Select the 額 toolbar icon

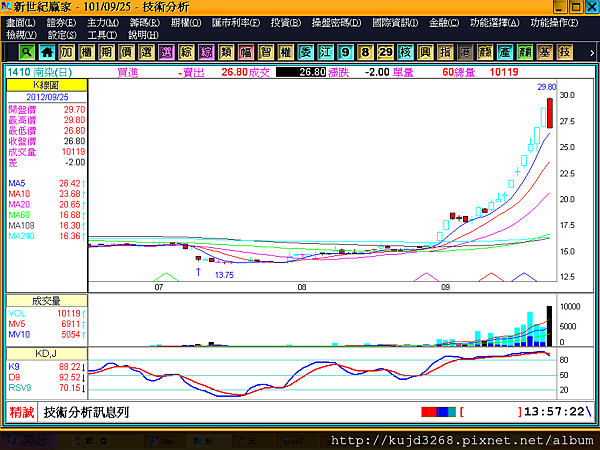[x=485, y=52]
